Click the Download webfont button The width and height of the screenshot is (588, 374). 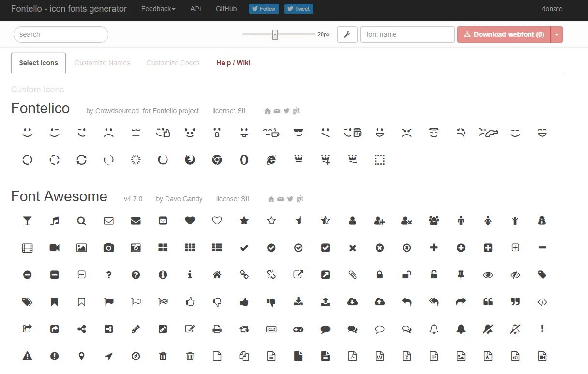coord(504,34)
